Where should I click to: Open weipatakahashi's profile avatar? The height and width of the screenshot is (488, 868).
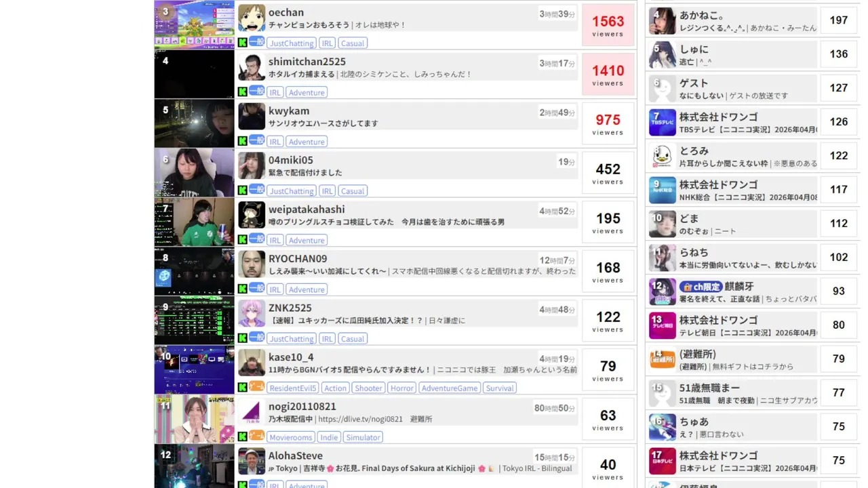point(252,215)
